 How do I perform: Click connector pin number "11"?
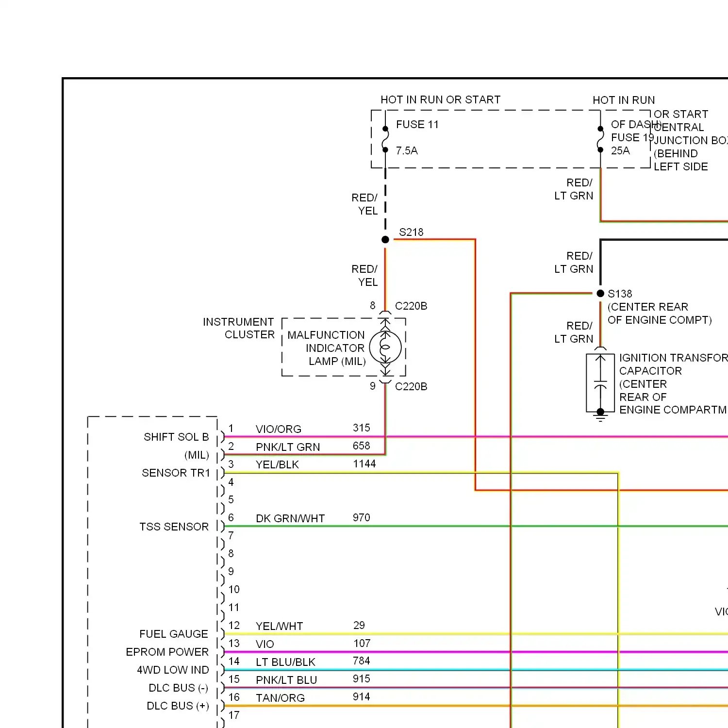point(234,607)
